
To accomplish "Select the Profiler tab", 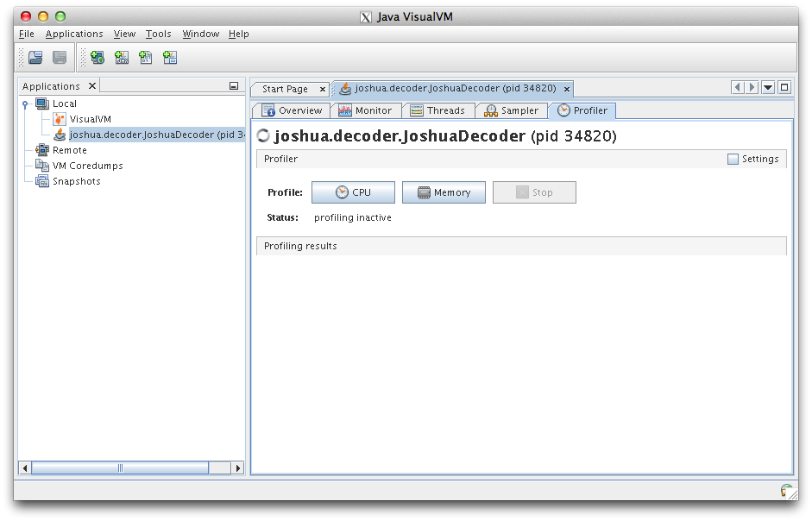I will click(x=582, y=110).
